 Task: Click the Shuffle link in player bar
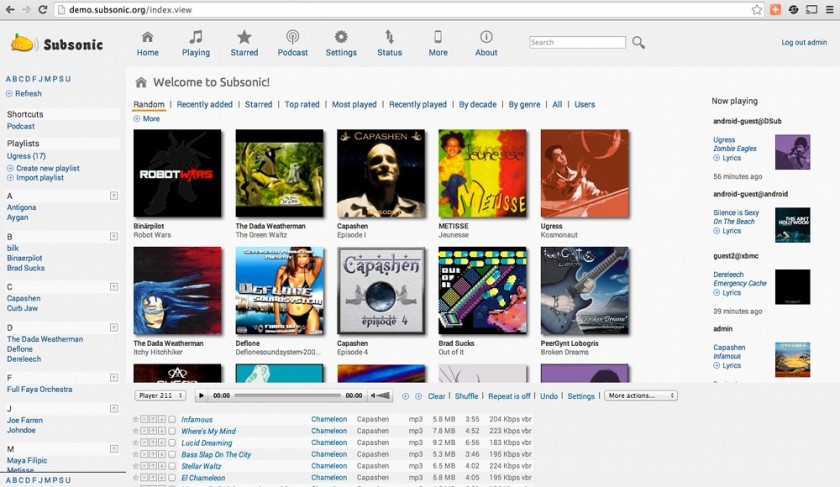coord(466,396)
